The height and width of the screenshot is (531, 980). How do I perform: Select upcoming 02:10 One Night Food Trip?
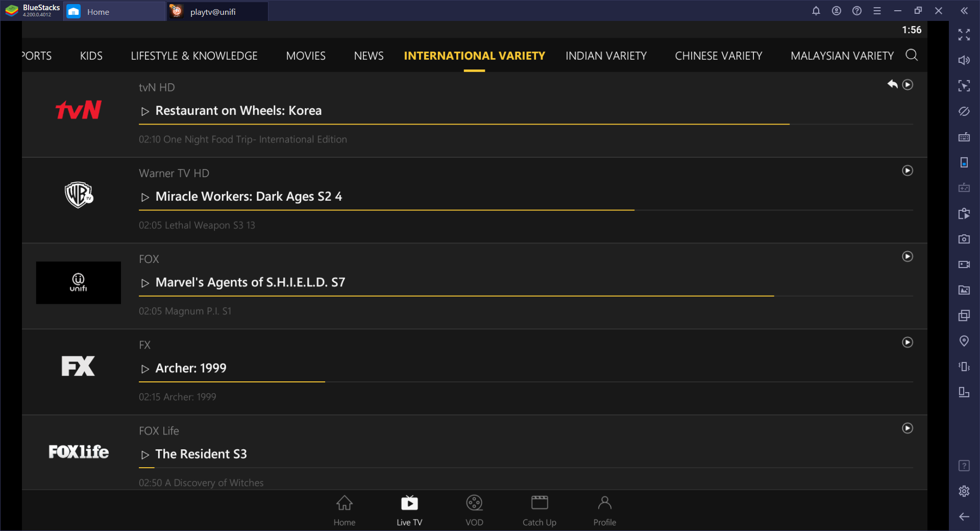coord(243,139)
